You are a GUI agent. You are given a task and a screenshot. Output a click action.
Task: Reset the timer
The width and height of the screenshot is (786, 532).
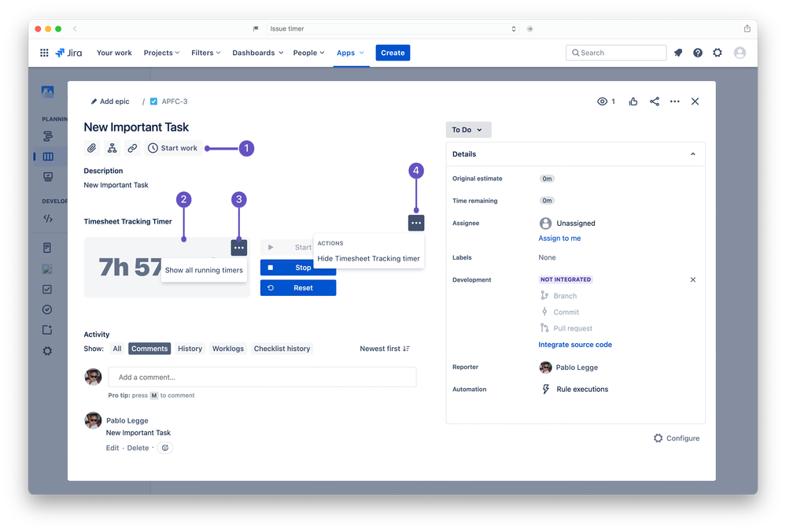297,288
